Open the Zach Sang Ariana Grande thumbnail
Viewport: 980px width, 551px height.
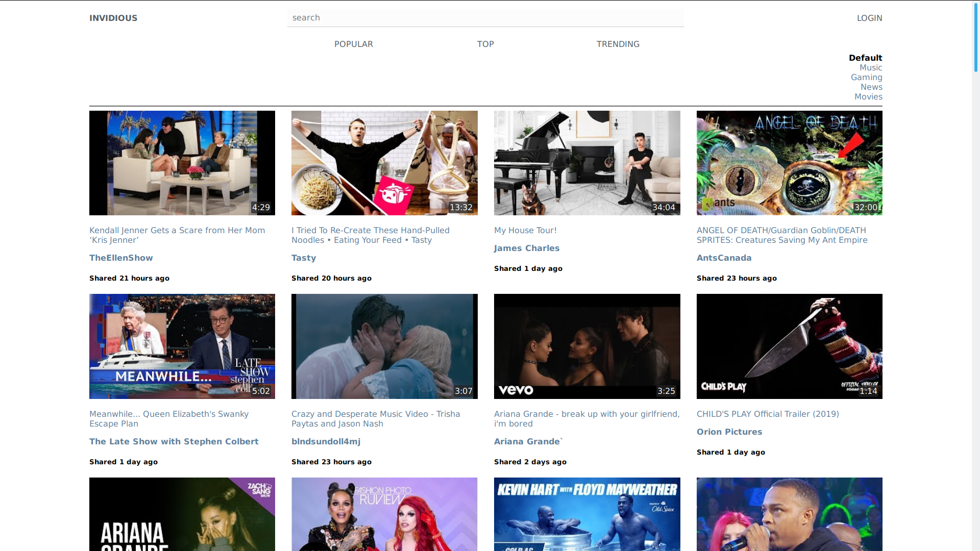point(182,514)
